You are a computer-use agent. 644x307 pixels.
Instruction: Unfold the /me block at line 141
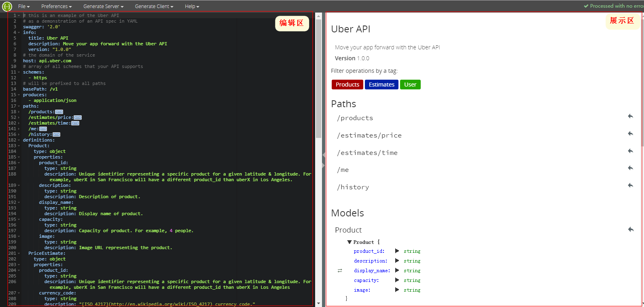click(19, 129)
